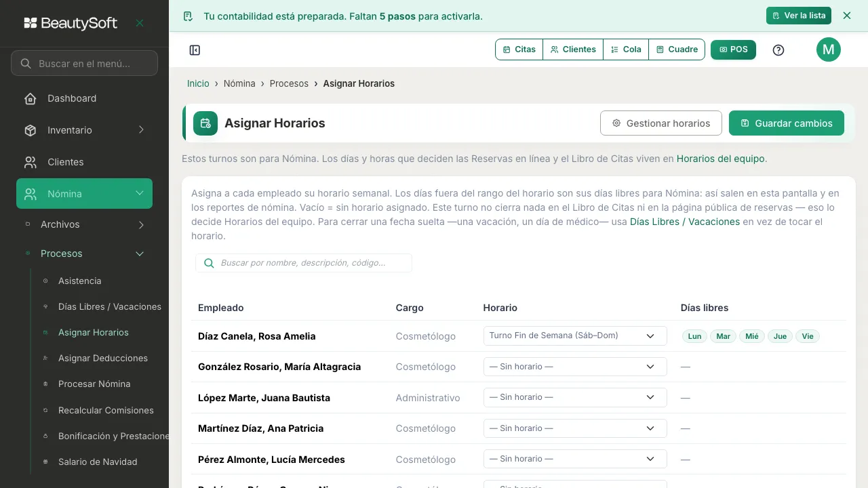This screenshot has width=868, height=488.
Task: Follow Días Libres / Vacaciones link in description
Action: 685,222
